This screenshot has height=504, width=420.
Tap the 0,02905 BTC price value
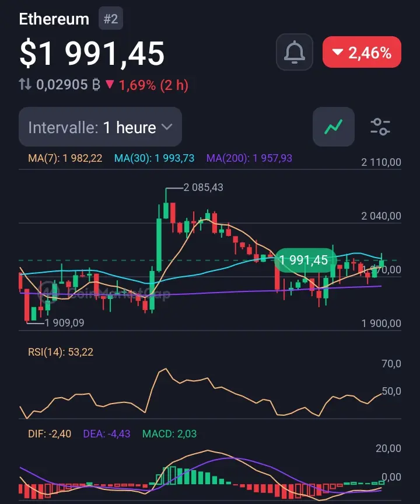click(68, 85)
